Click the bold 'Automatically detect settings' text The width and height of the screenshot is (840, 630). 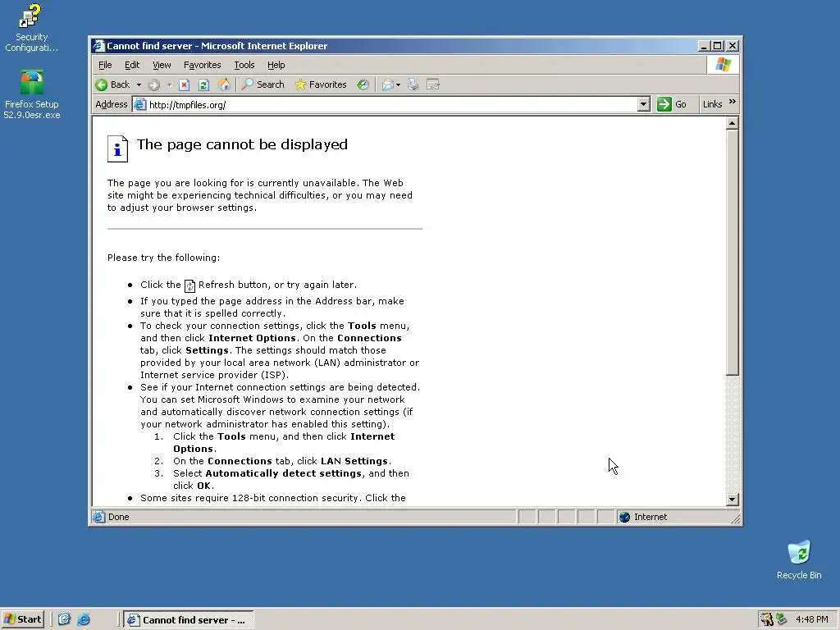(x=283, y=473)
